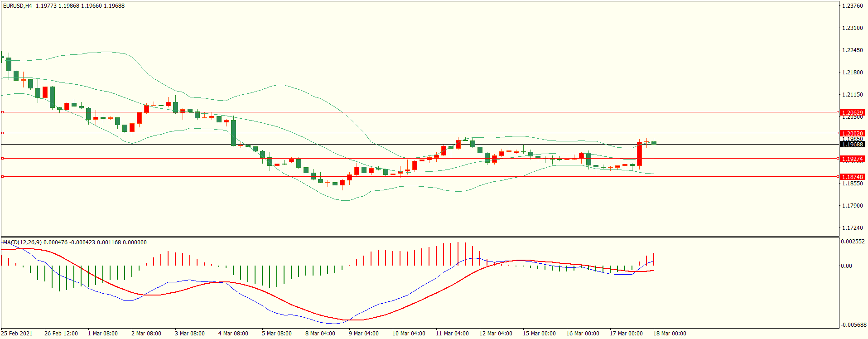Select the tall green candle on 4 March
Viewport: 868px width, 339px height.
click(x=234, y=133)
